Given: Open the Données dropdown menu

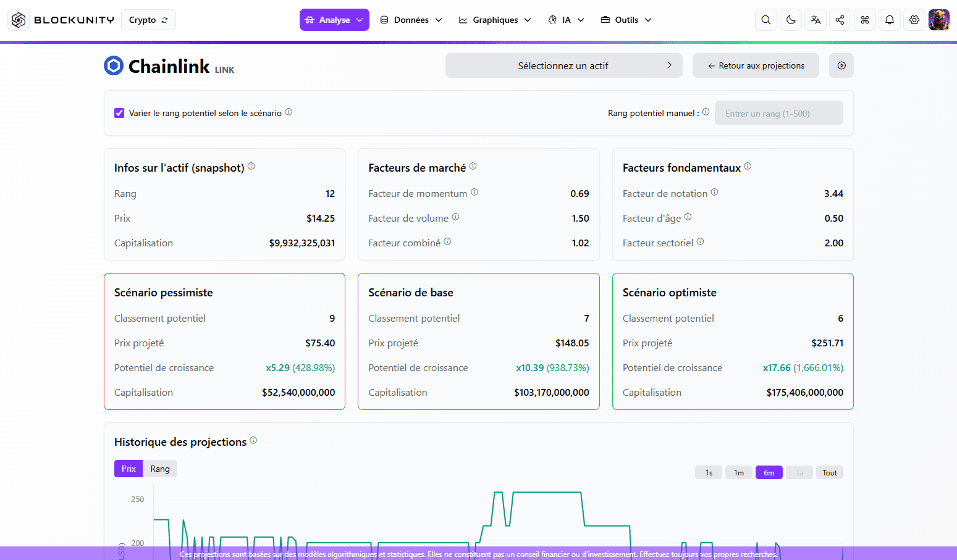Looking at the screenshot, I should pyautogui.click(x=411, y=20).
